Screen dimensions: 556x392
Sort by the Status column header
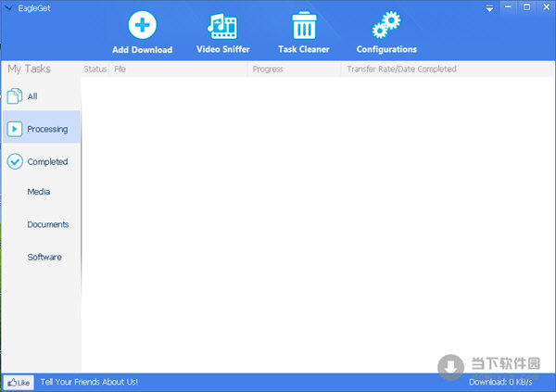point(95,70)
